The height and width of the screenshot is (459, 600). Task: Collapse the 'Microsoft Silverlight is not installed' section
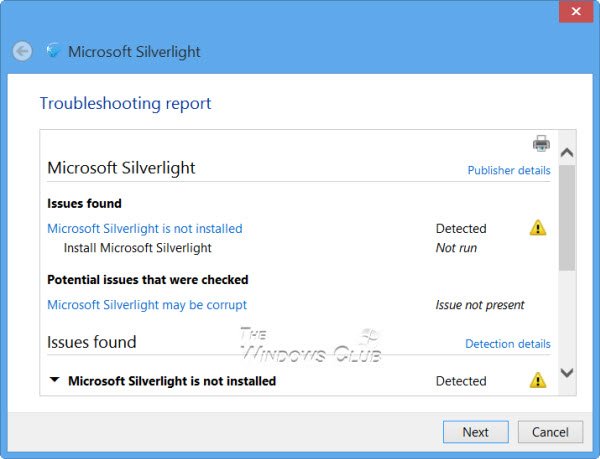tap(54, 381)
